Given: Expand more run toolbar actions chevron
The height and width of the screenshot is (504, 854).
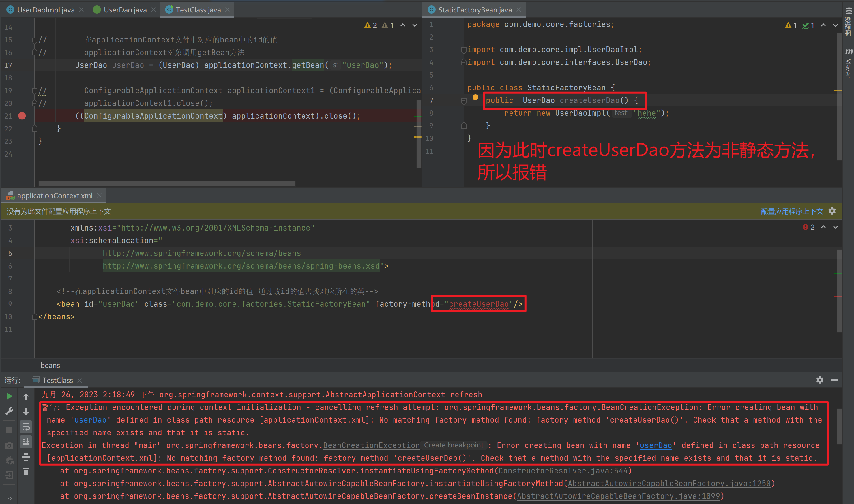Looking at the screenshot, I should [x=9, y=499].
